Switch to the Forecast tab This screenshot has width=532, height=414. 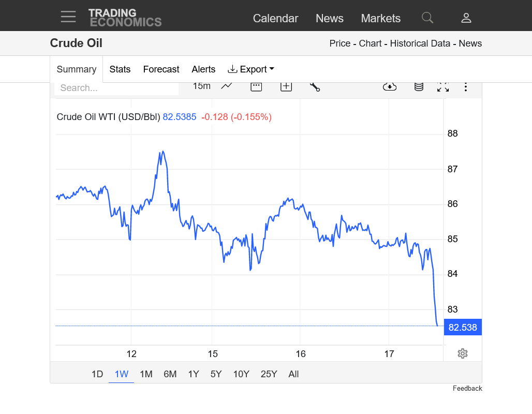pyautogui.click(x=161, y=69)
